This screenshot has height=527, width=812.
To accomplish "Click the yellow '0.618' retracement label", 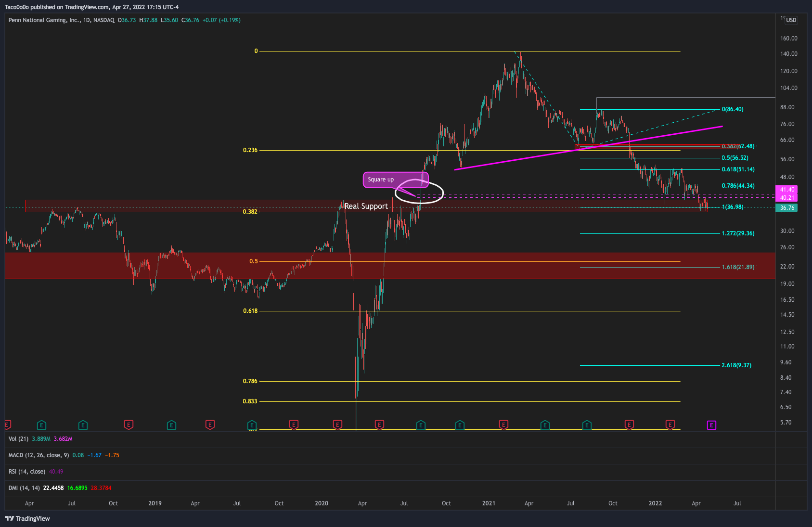I will pyautogui.click(x=250, y=311).
